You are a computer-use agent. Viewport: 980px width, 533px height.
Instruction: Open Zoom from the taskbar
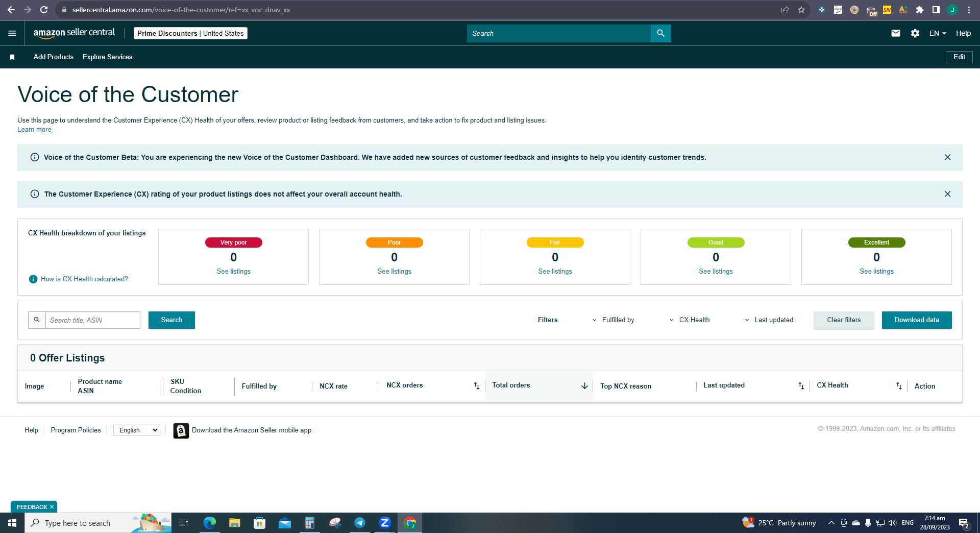[x=385, y=523]
